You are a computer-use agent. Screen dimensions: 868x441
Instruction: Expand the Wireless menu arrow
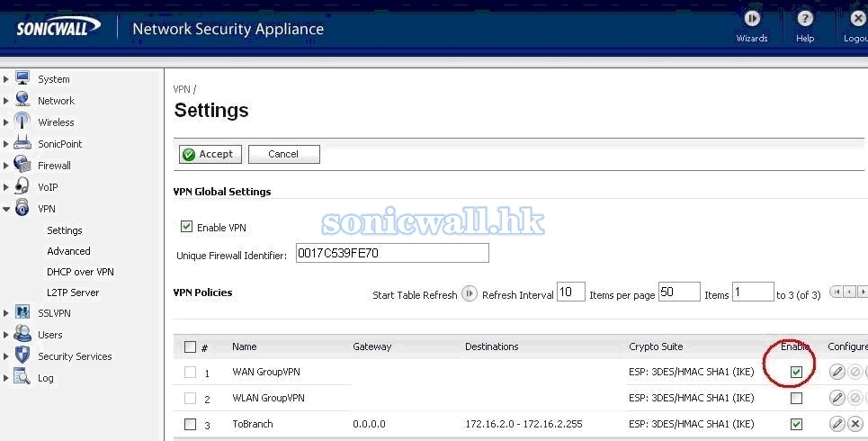point(6,122)
